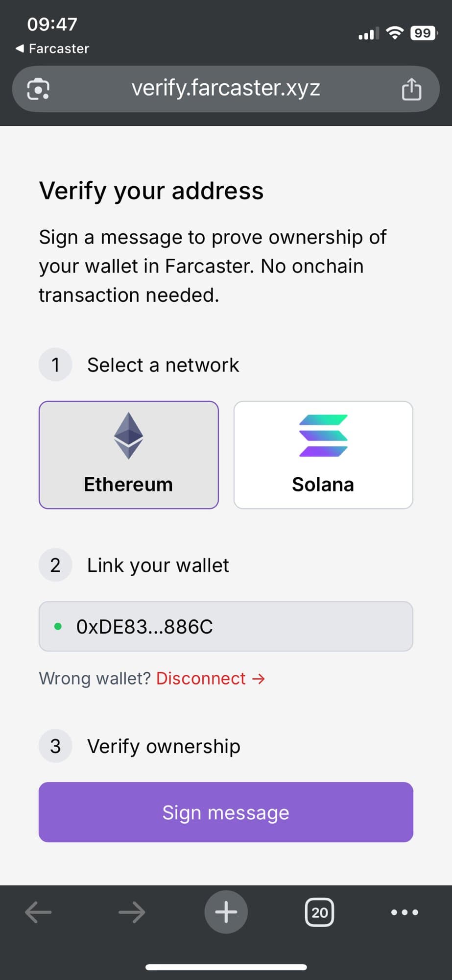Viewport: 452px width, 980px height.
Task: Click the page settings icon beside the URL
Action: tap(38, 89)
